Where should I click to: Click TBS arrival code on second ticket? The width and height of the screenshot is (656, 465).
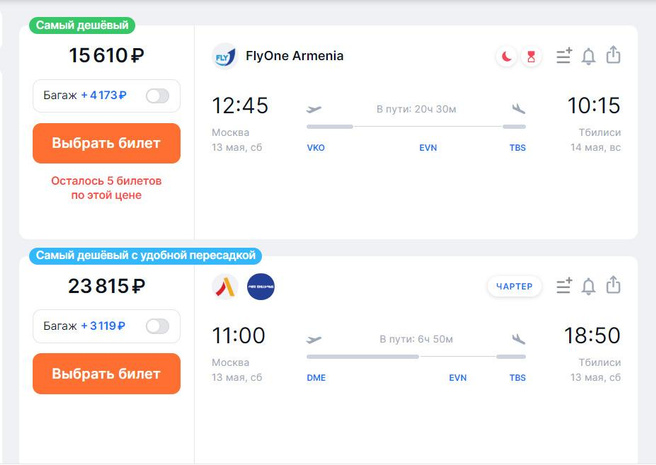517,378
